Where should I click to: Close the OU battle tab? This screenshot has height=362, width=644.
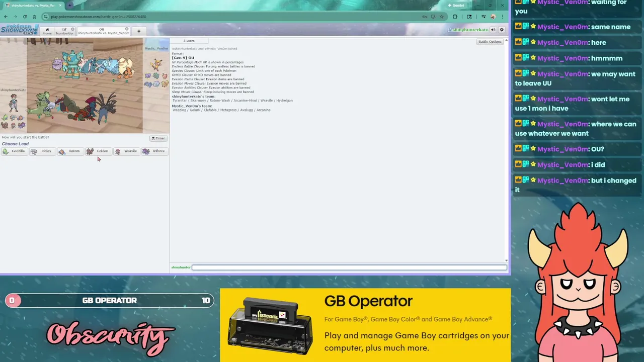[127, 29]
